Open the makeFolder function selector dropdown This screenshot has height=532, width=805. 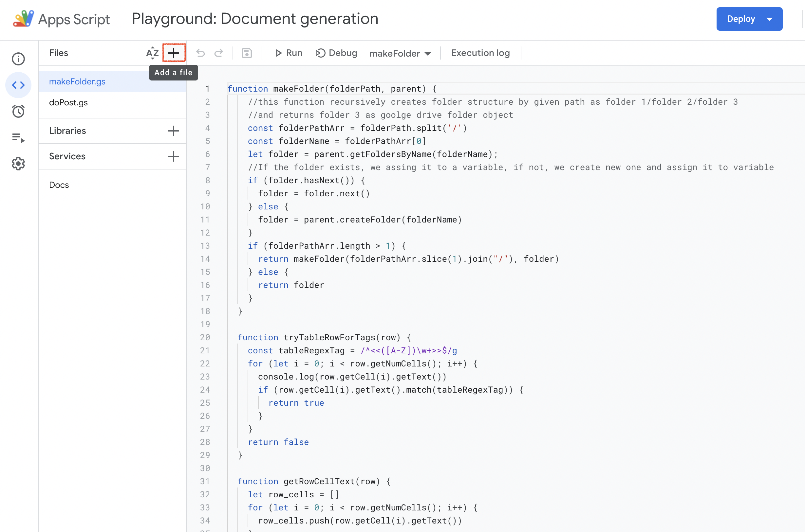(x=400, y=53)
